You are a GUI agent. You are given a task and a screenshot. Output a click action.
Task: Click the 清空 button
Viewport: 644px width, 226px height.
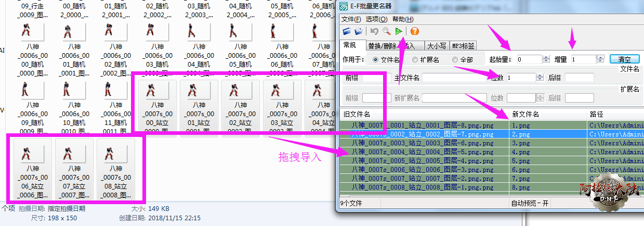(624, 59)
